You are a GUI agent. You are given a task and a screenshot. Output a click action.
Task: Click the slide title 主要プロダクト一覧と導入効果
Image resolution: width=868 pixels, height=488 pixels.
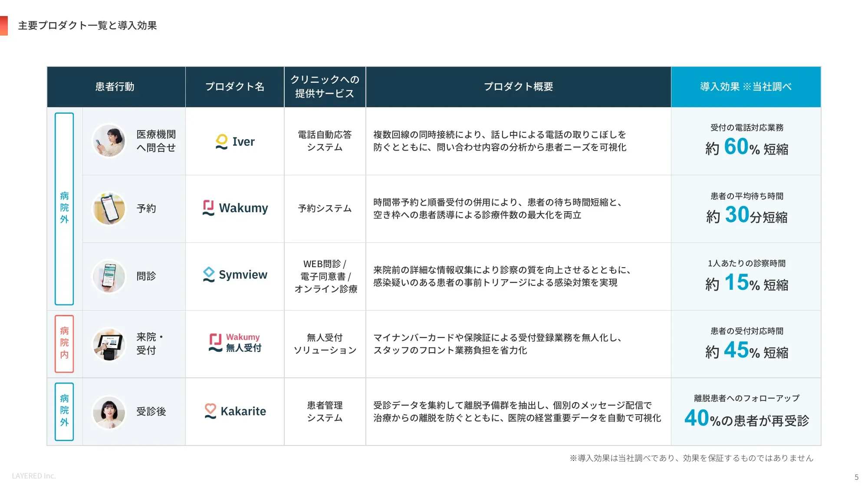(88, 26)
